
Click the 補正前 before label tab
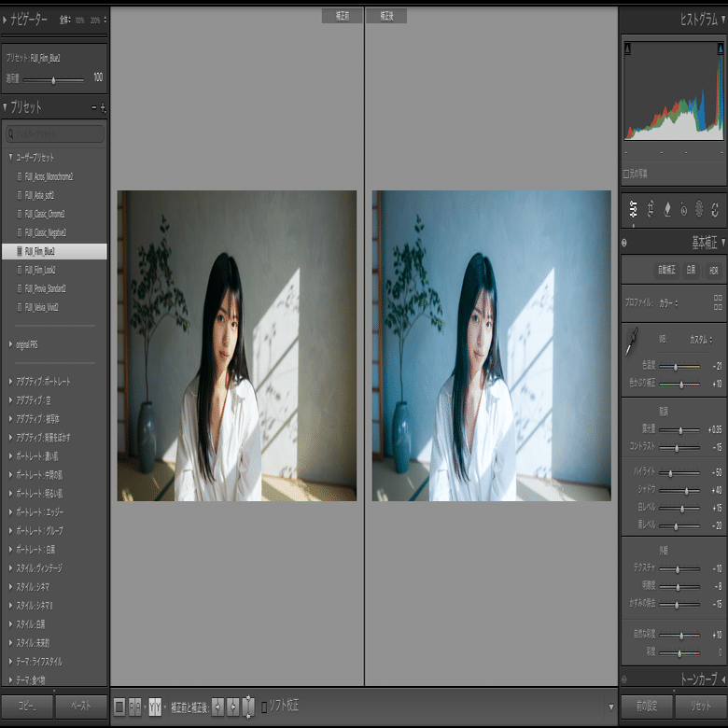coord(343,16)
